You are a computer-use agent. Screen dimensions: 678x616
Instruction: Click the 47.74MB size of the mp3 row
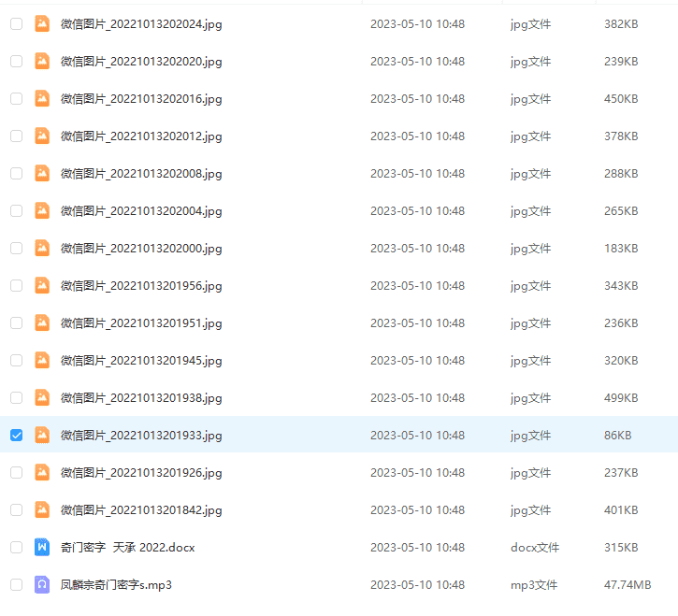[x=628, y=585]
